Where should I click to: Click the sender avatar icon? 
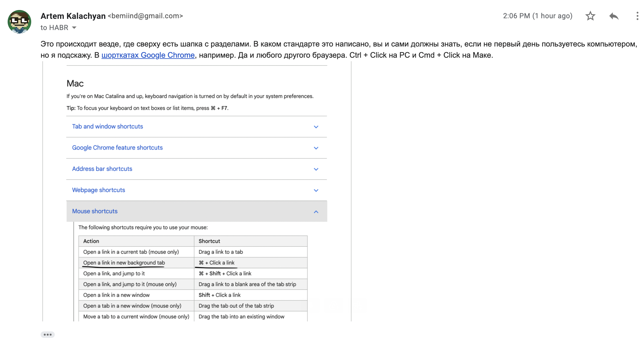(x=19, y=20)
